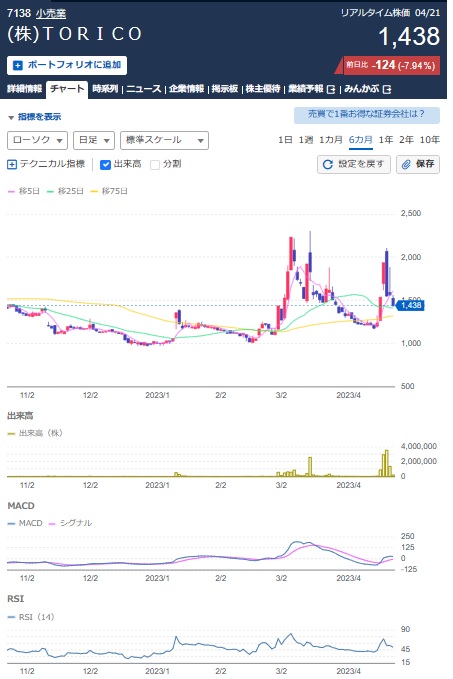The width and height of the screenshot is (453, 679).
Task: Switch to the 詳細情報 tab
Action: [x=25, y=89]
